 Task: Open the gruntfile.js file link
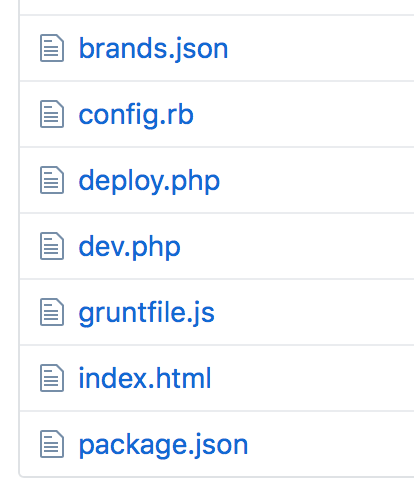147,313
